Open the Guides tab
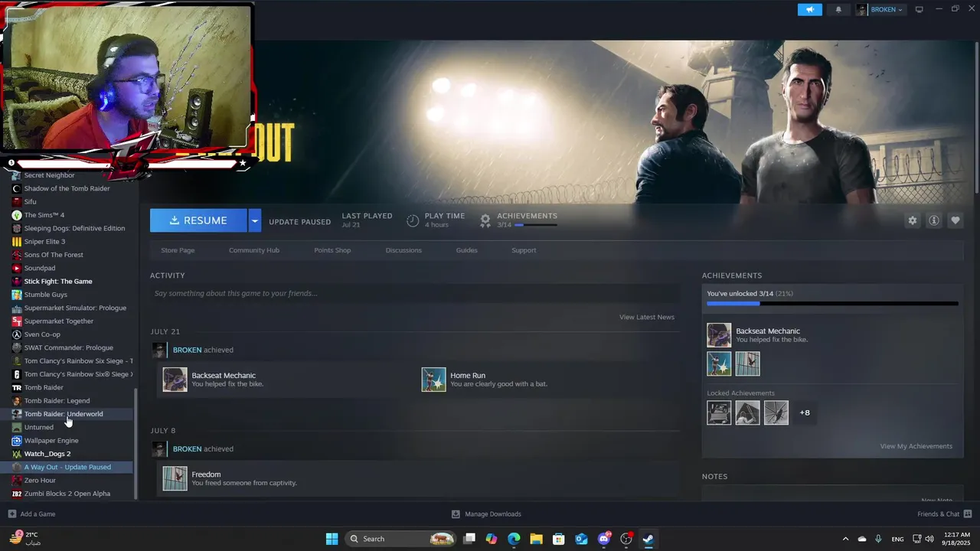980x551 pixels. point(466,250)
